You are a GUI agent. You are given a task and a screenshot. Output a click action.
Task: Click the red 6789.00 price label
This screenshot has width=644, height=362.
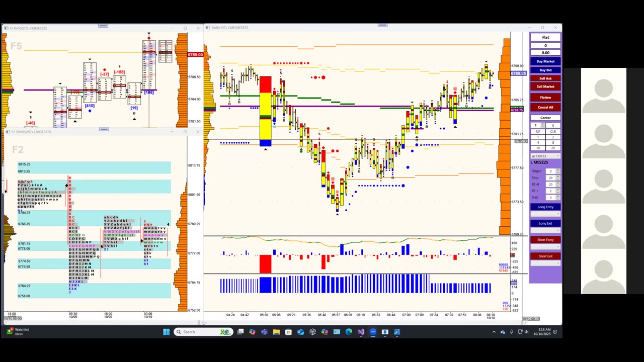(195, 55)
